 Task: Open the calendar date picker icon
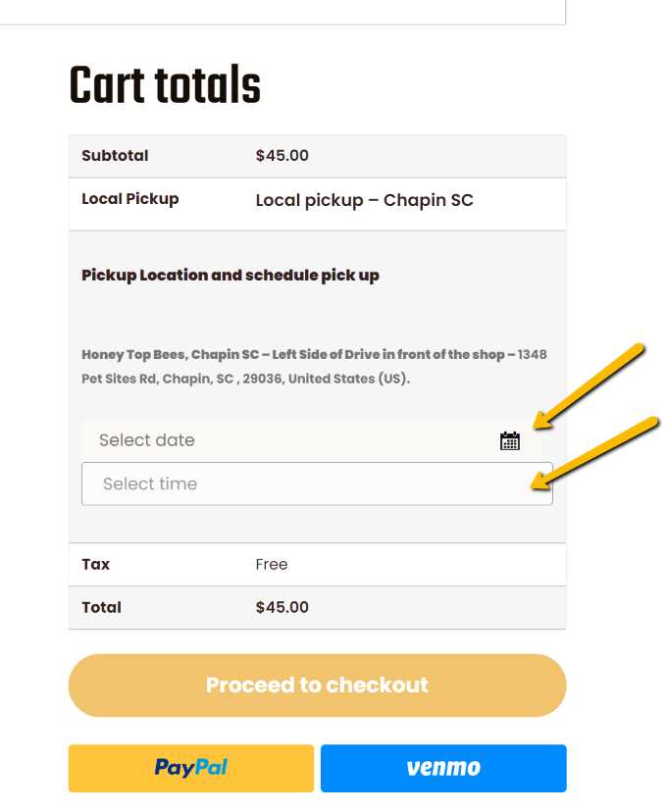coord(510,440)
